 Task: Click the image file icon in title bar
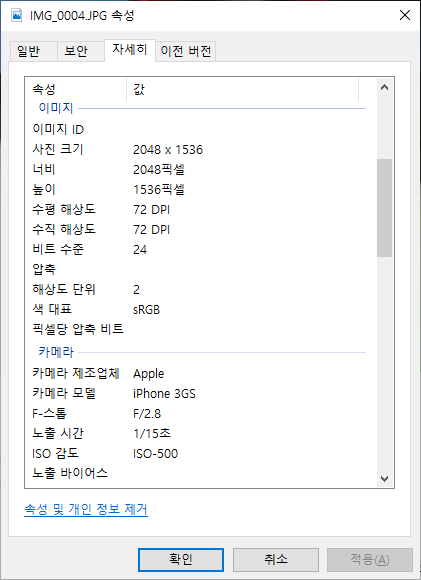[16, 16]
